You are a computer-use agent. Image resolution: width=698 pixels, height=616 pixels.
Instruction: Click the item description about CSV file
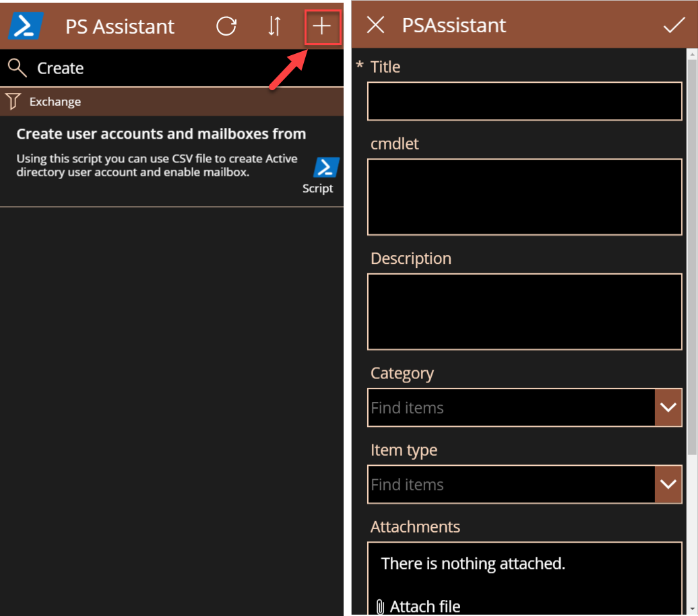click(x=157, y=166)
